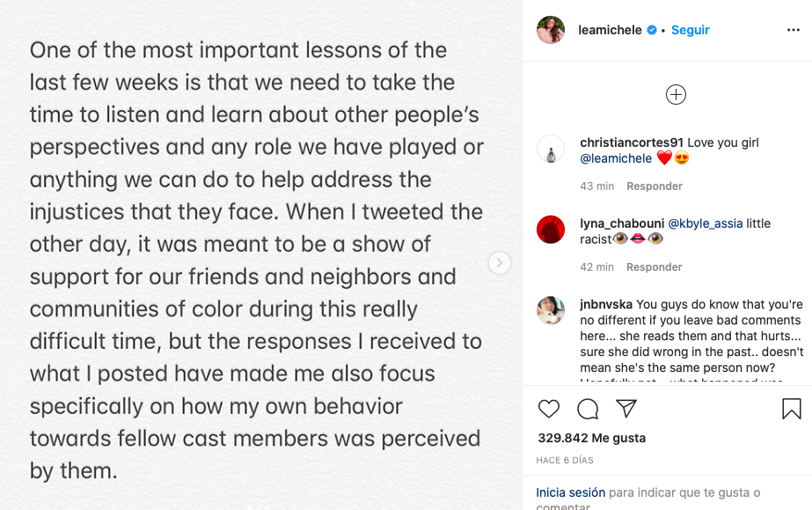View the 329.842 Me gusta likes list
Viewport: 812px width, 510px height.
tap(591, 438)
